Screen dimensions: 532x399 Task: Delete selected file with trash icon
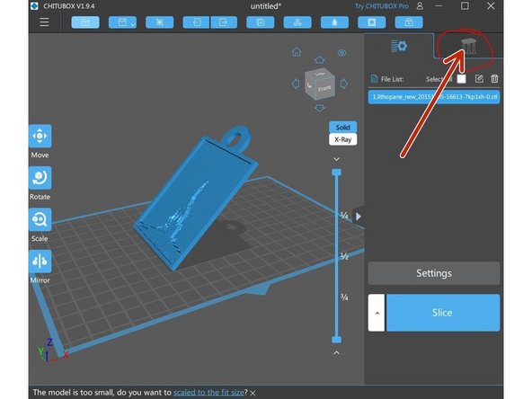pyautogui.click(x=494, y=79)
